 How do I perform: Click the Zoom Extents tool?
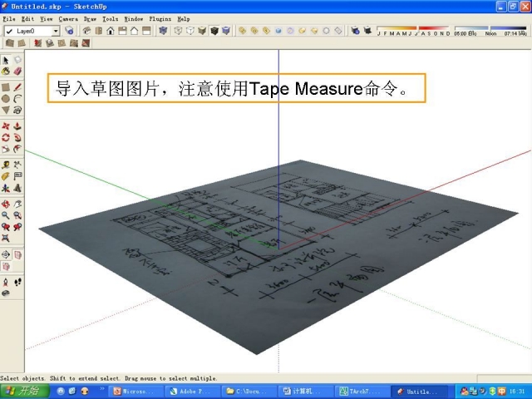click(6, 239)
